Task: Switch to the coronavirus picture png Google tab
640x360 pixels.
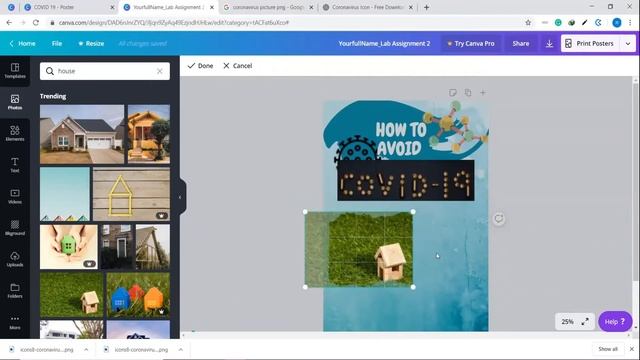Action: (268, 7)
